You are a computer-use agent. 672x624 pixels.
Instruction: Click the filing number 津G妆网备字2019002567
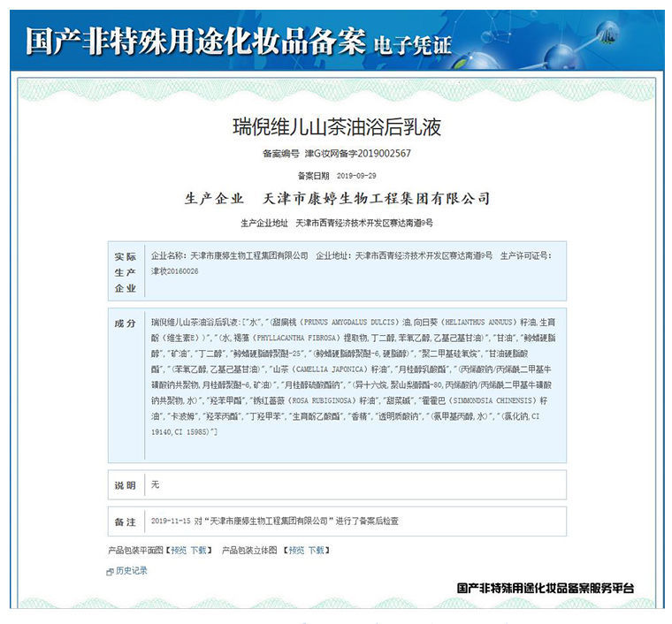[358, 153]
